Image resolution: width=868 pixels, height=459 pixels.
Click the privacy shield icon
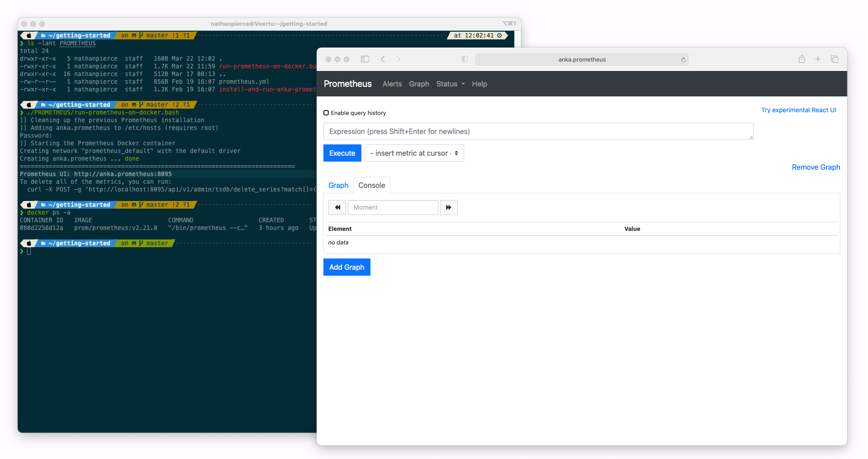coord(464,59)
